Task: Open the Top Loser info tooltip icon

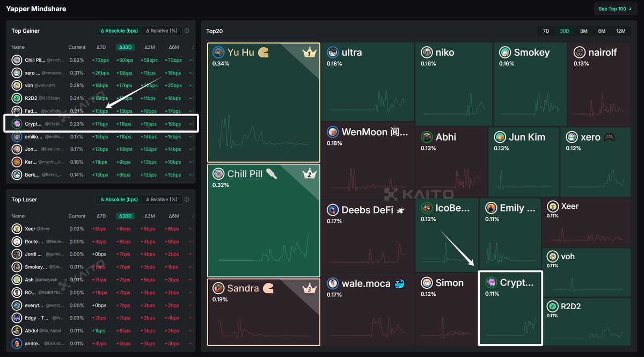Action: [187, 200]
